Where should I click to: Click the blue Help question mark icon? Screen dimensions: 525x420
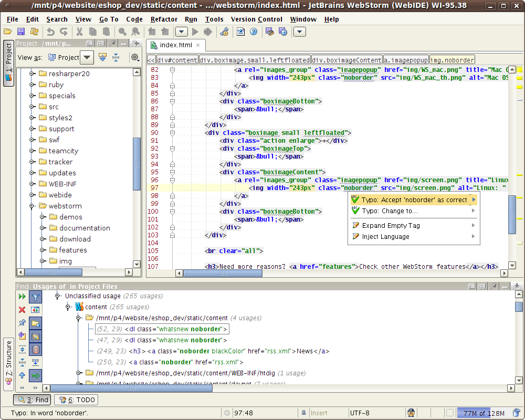pyautogui.click(x=254, y=32)
